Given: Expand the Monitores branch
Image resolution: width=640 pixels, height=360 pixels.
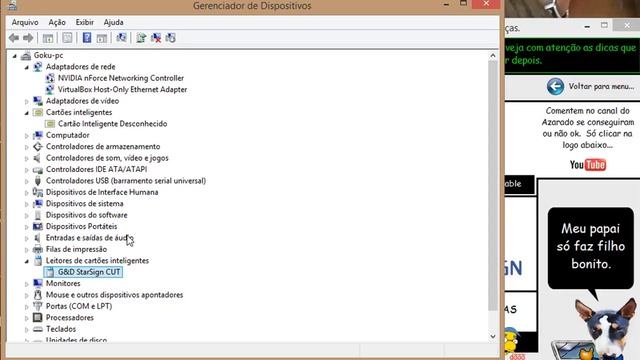Looking at the screenshot, I should pos(27,284).
